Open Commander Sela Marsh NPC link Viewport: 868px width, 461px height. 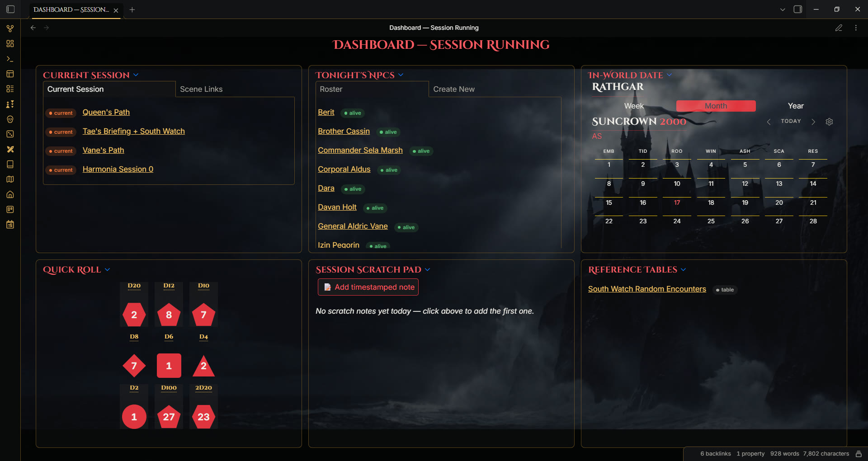[360, 150]
